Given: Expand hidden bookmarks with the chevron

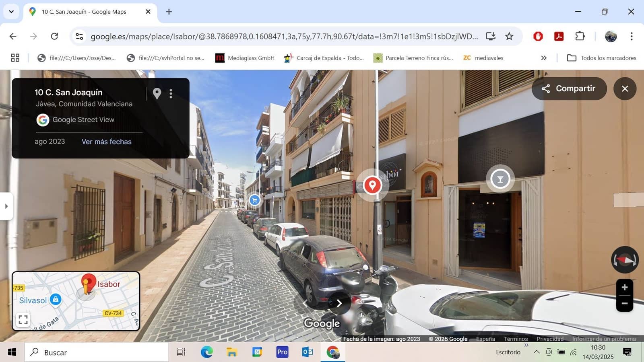Looking at the screenshot, I should point(544,58).
